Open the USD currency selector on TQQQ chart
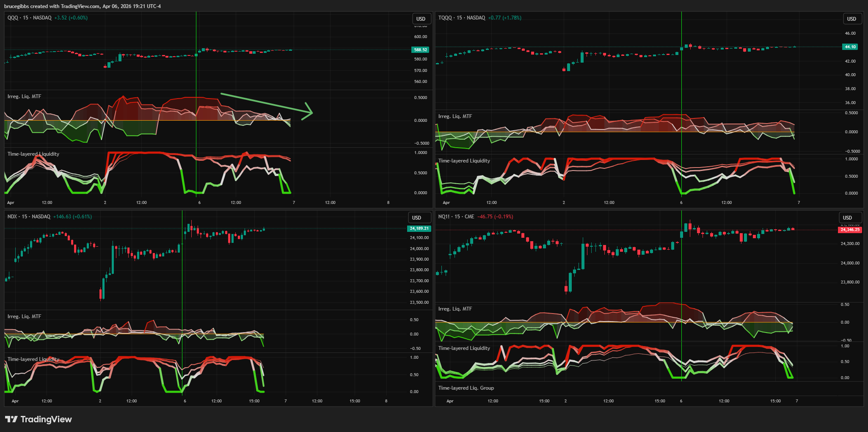Screen dimensions: 868x432 851,19
